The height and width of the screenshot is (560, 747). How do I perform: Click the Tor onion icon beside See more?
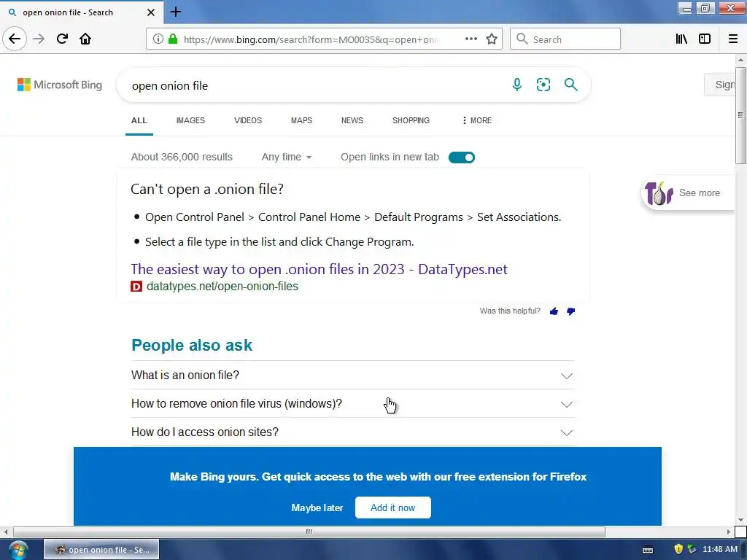tap(659, 192)
